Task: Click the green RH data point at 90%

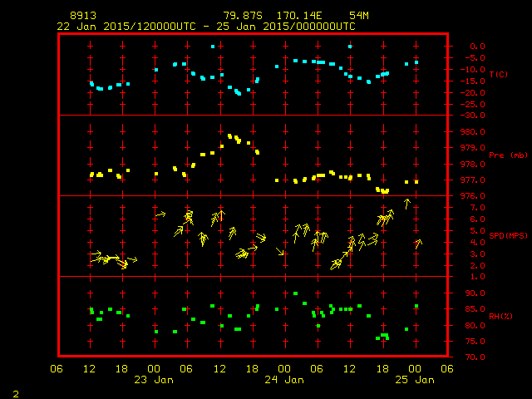Action: 296,293
